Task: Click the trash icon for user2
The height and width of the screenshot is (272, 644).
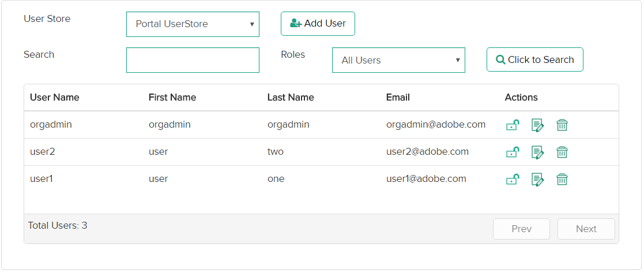Action: point(562,152)
